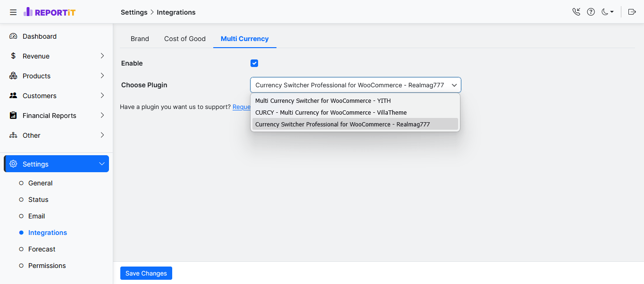Click the Dashboard gauge icon
Image resolution: width=644 pixels, height=284 pixels.
13,36
